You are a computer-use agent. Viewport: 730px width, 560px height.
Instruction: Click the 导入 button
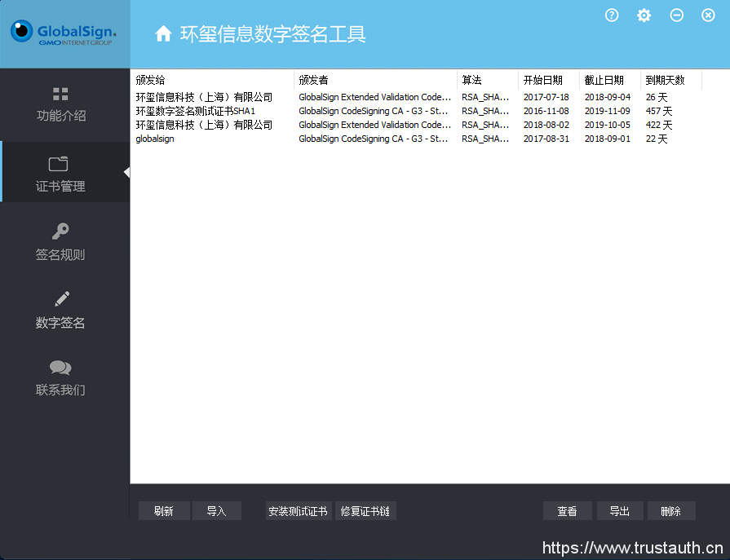(x=216, y=511)
